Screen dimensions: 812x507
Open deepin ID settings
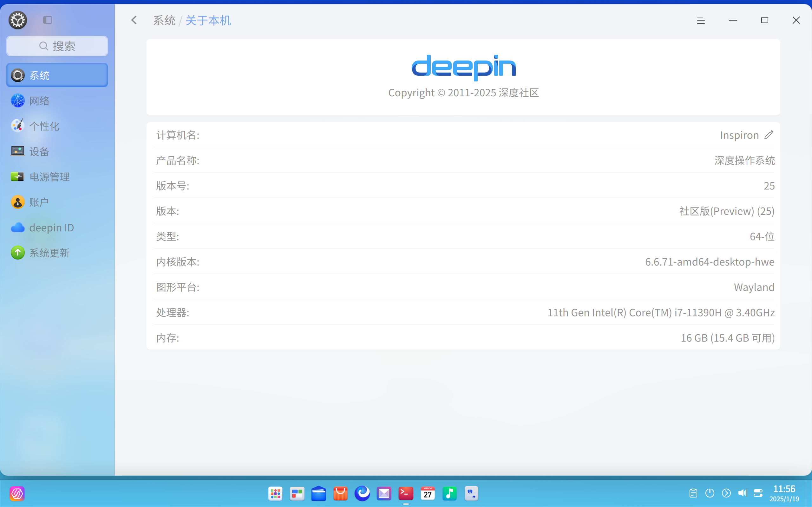coord(51,227)
